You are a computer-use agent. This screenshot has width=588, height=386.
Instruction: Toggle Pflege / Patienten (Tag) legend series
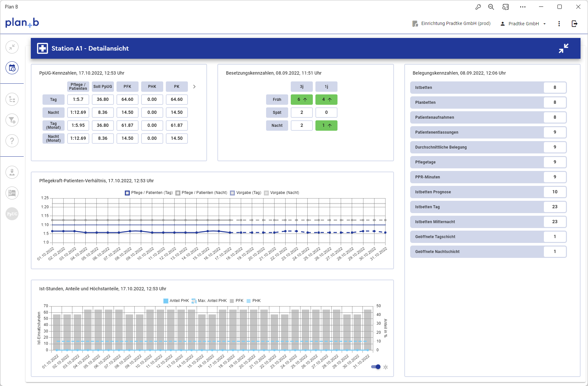[x=149, y=193]
